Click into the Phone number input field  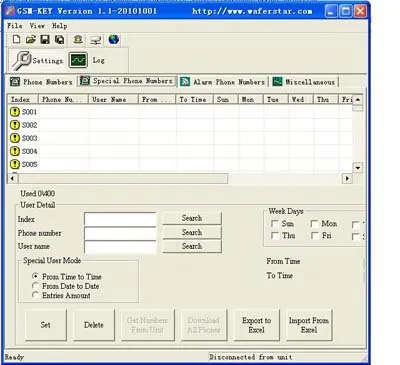point(120,233)
